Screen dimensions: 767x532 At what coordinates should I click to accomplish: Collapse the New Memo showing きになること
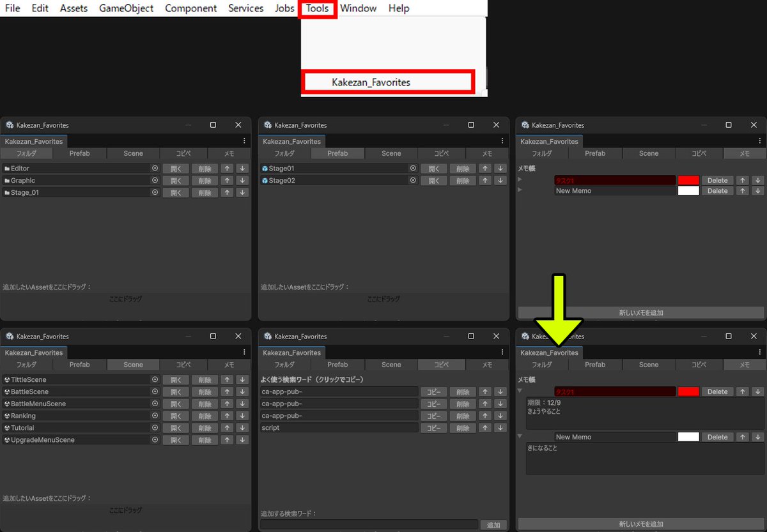tap(520, 437)
